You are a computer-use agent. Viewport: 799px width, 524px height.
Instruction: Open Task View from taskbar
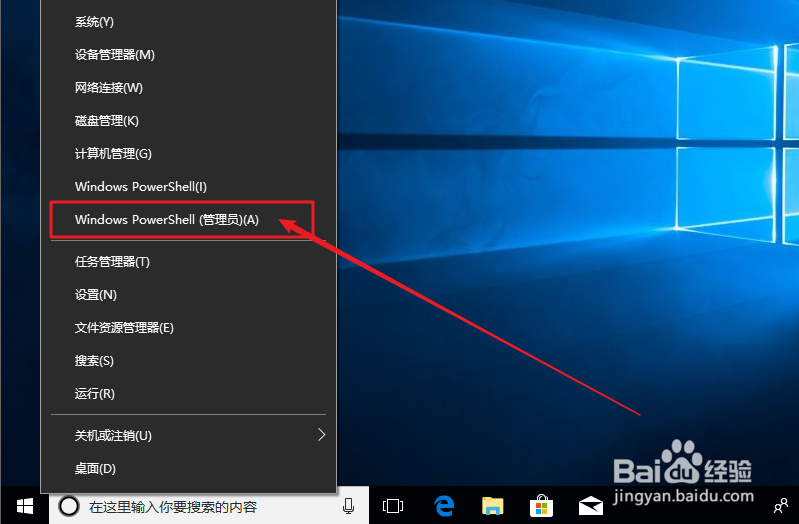coord(393,506)
